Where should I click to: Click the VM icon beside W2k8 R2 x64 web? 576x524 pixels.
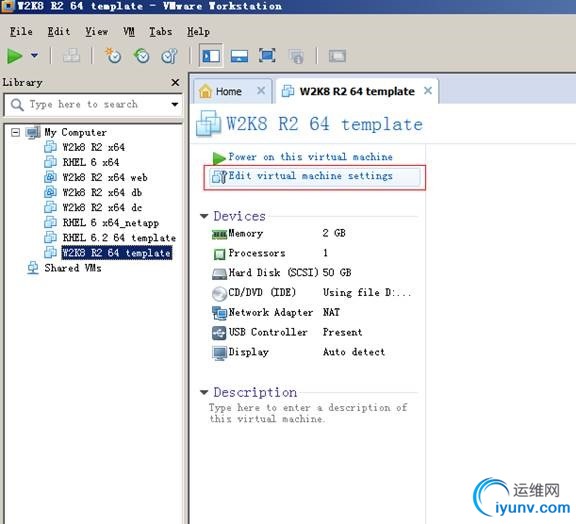(50, 177)
